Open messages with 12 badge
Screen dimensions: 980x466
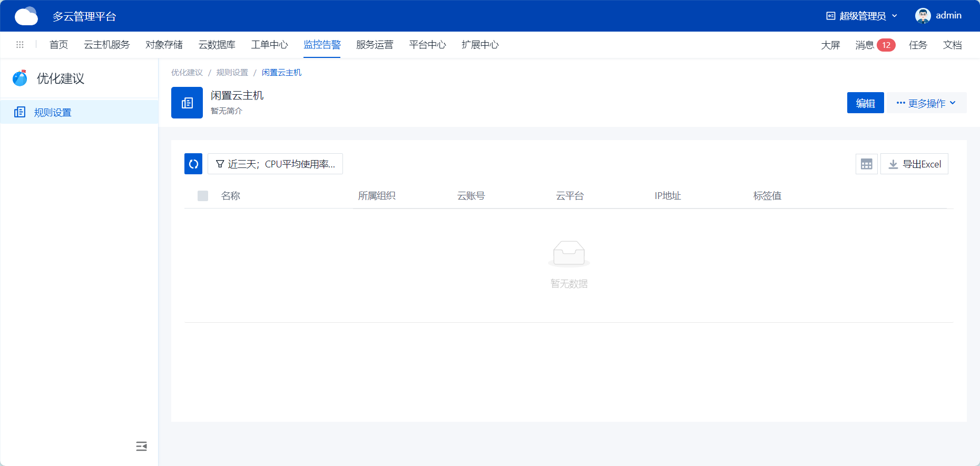pos(875,45)
